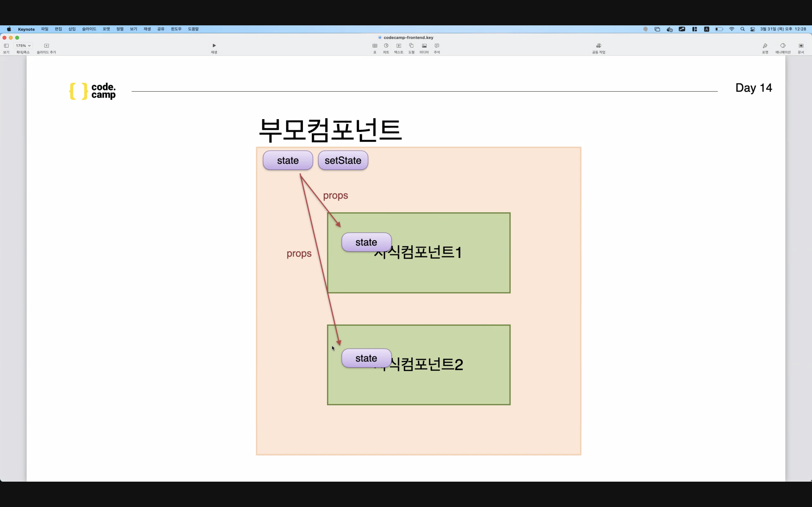Image resolution: width=812 pixels, height=507 pixels.
Task: Click the Play slideshow button
Action: 214,46
